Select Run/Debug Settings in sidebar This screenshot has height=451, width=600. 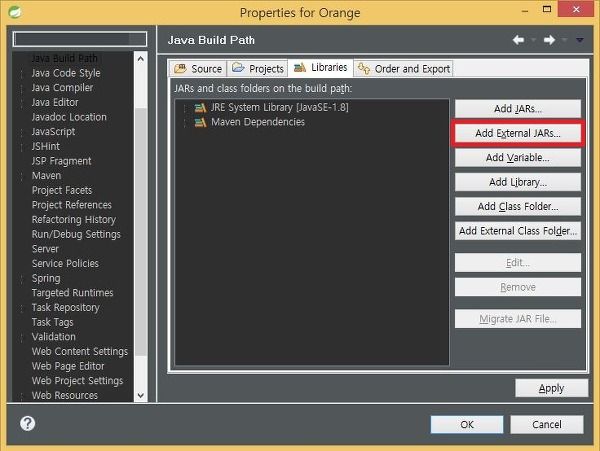[x=76, y=234]
